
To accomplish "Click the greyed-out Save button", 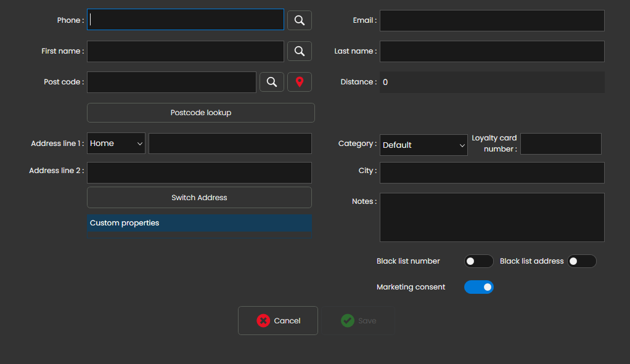I will click(x=358, y=320).
